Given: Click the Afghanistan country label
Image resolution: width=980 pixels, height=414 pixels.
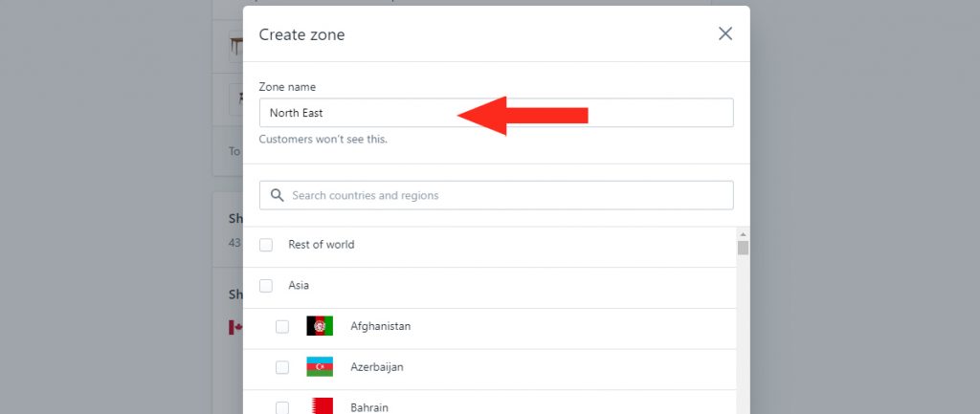Looking at the screenshot, I should click(x=381, y=326).
